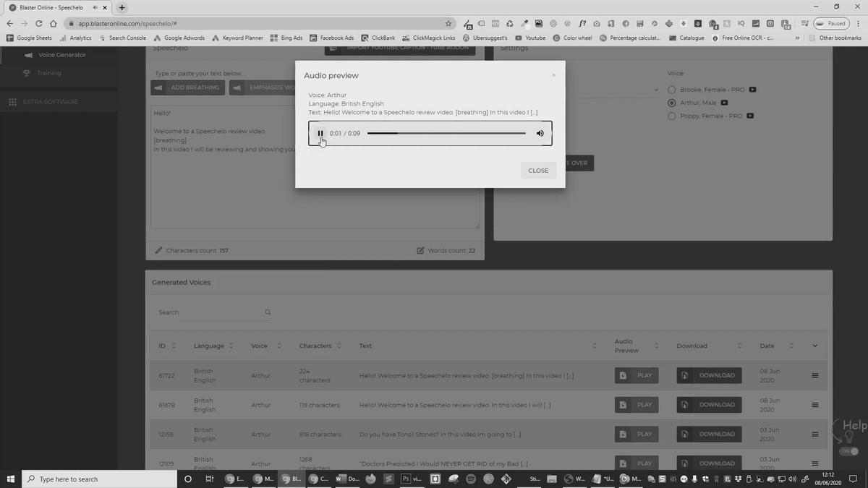Click the search magnifier icon in Generated Voices
This screenshot has width=868, height=488.
coord(268,312)
